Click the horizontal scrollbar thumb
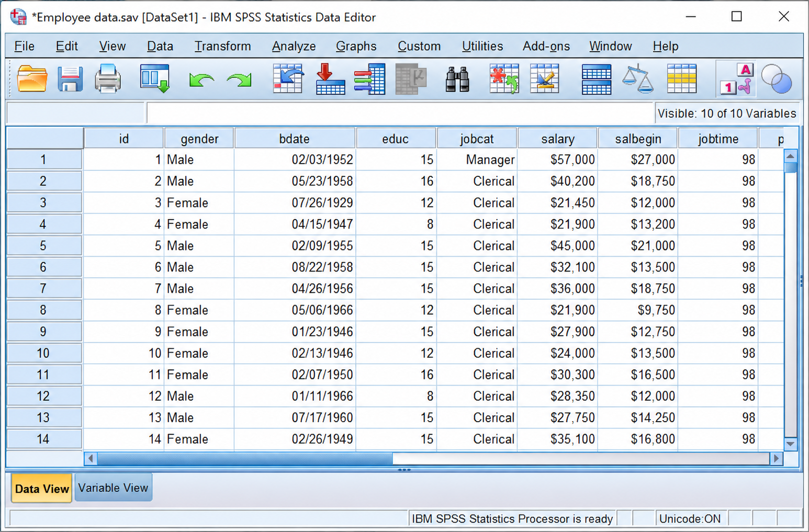809x532 pixels. [245, 459]
